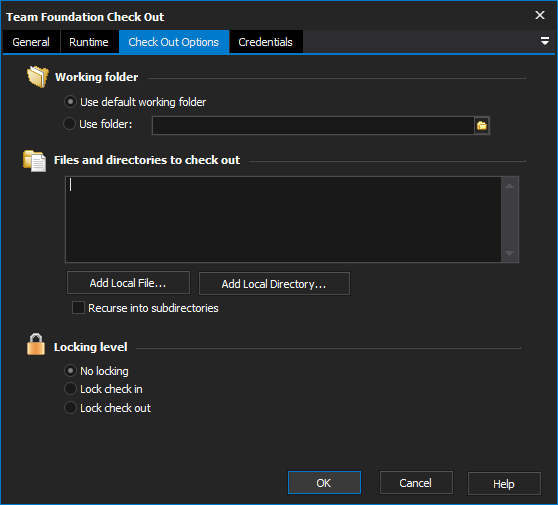Screen dimensions: 558x505
Task: Open the tab list dropdown arrow icon
Action: pos(544,41)
